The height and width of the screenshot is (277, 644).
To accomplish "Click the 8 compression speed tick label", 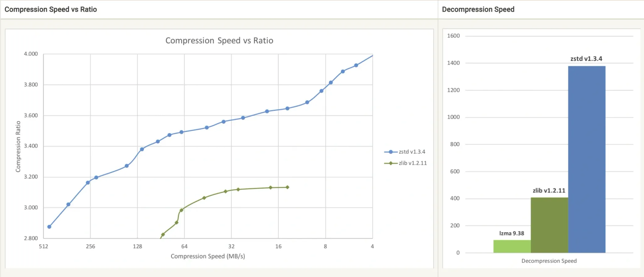I will 325,246.
